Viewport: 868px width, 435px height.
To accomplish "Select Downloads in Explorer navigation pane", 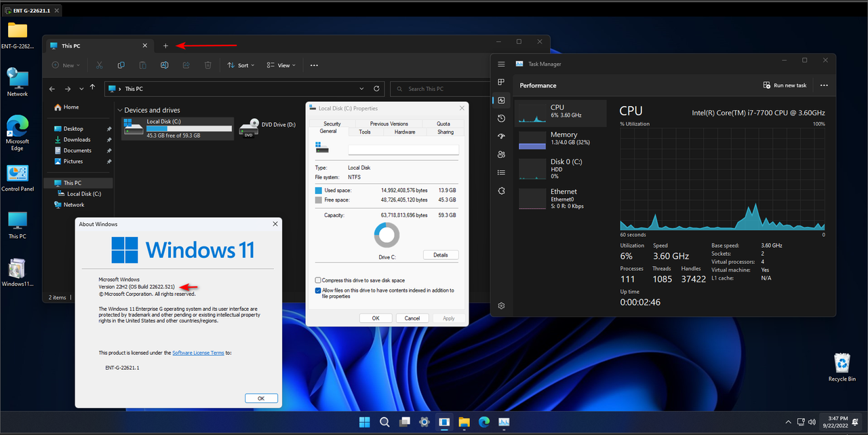I will pyautogui.click(x=77, y=139).
